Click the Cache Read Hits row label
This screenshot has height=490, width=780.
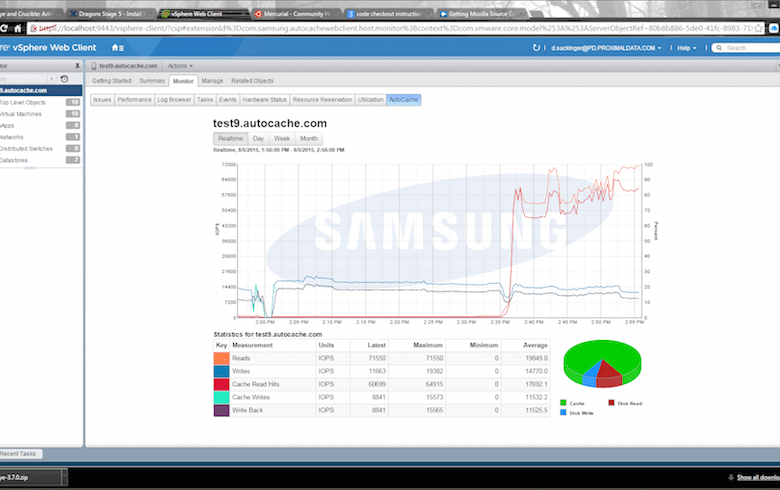[x=256, y=384]
